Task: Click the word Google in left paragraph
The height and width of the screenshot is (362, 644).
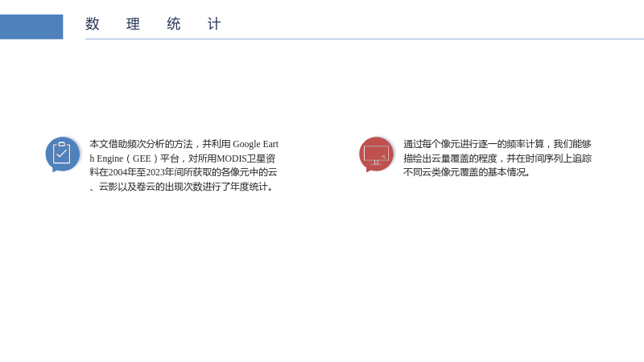Action: [x=246, y=144]
